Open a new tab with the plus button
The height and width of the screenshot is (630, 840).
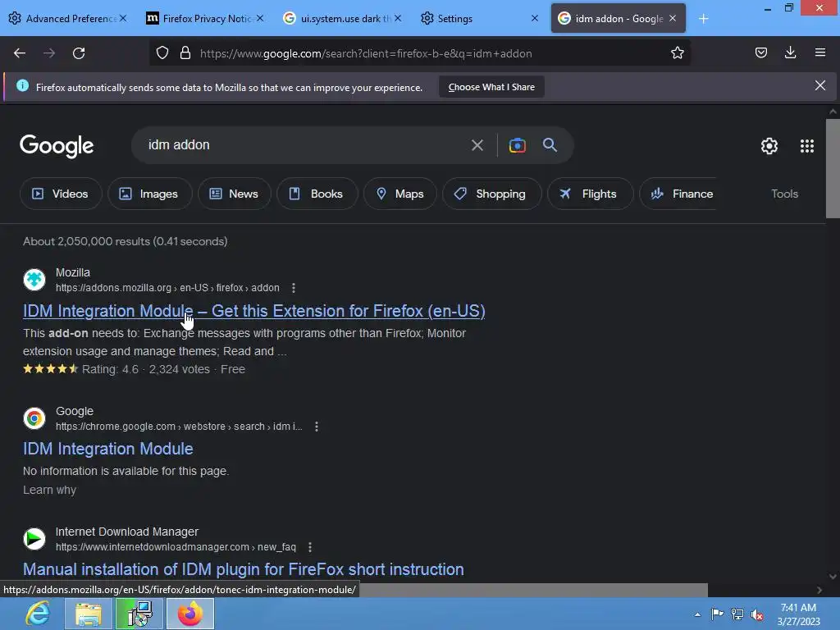[703, 19]
